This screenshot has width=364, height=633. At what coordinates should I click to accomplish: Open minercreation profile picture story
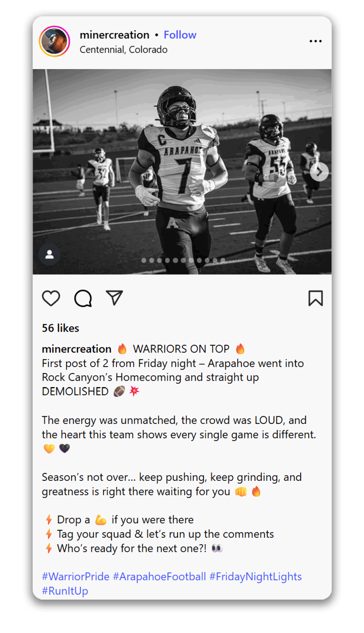click(x=55, y=41)
